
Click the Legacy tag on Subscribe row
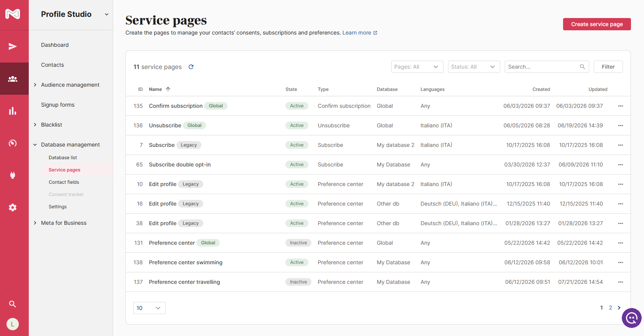coord(189,145)
